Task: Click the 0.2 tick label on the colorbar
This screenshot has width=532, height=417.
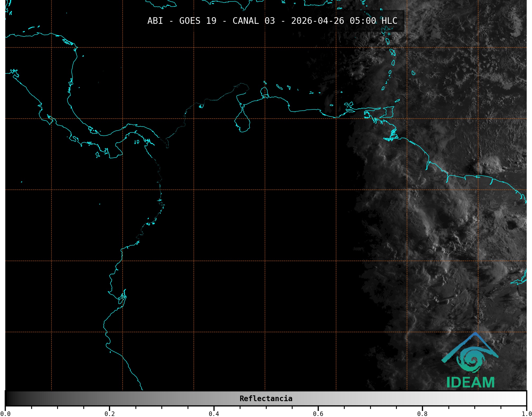Action: click(x=110, y=414)
